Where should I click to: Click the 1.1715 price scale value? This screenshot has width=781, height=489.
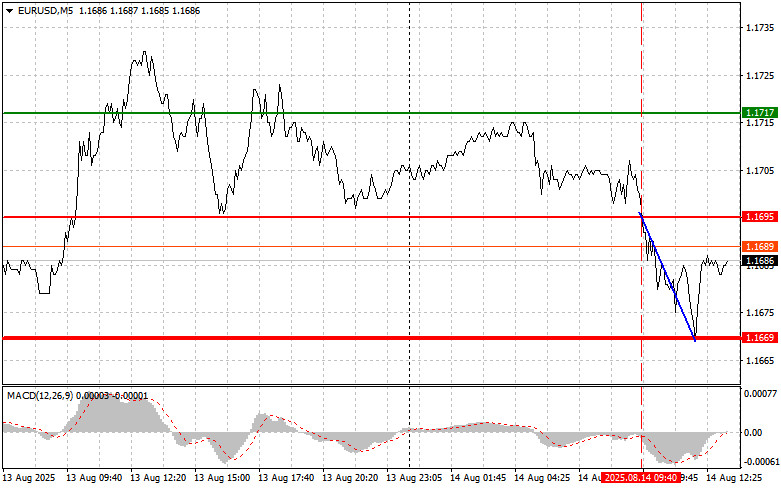[x=760, y=122]
